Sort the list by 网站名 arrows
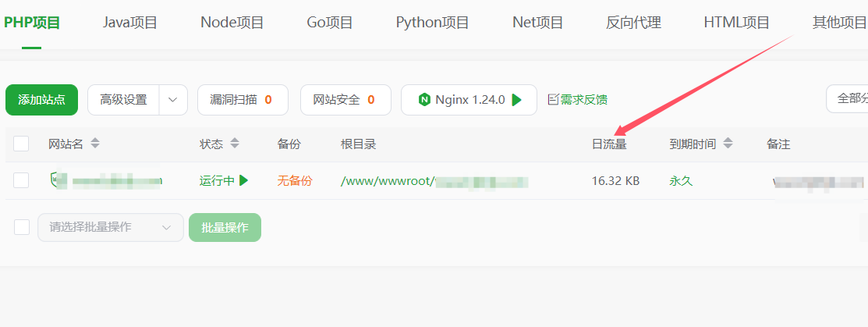Viewport: 868px width, 327px height. pos(95,144)
